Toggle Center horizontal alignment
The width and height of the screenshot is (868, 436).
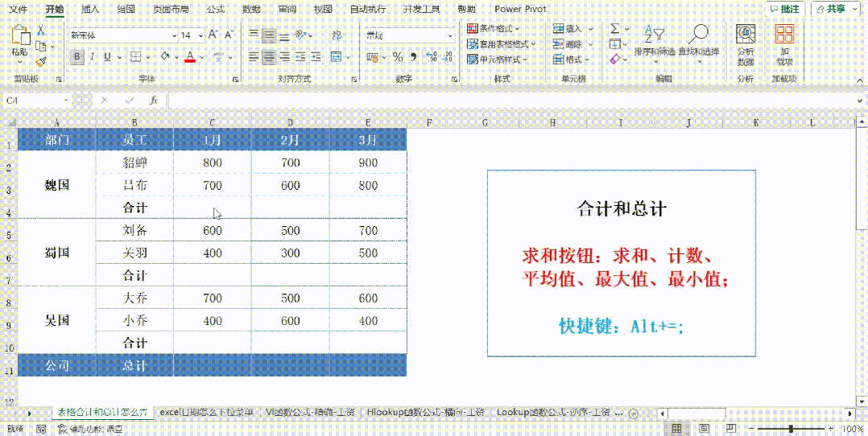point(269,56)
